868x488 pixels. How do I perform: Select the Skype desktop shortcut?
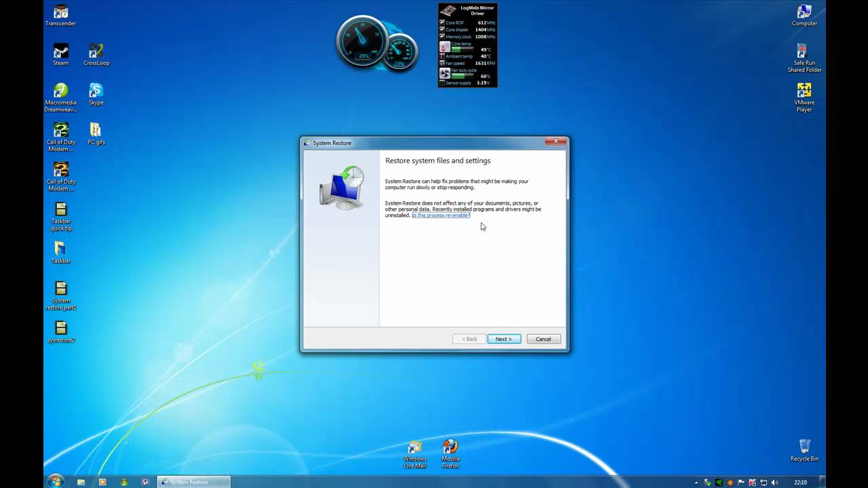coord(96,94)
